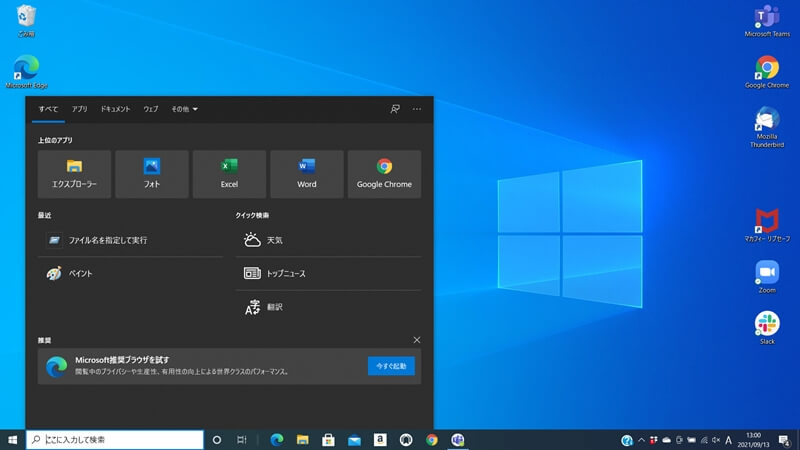Viewport: 800px width, 450px height.
Task: Launch Word from top apps
Action: [307, 174]
